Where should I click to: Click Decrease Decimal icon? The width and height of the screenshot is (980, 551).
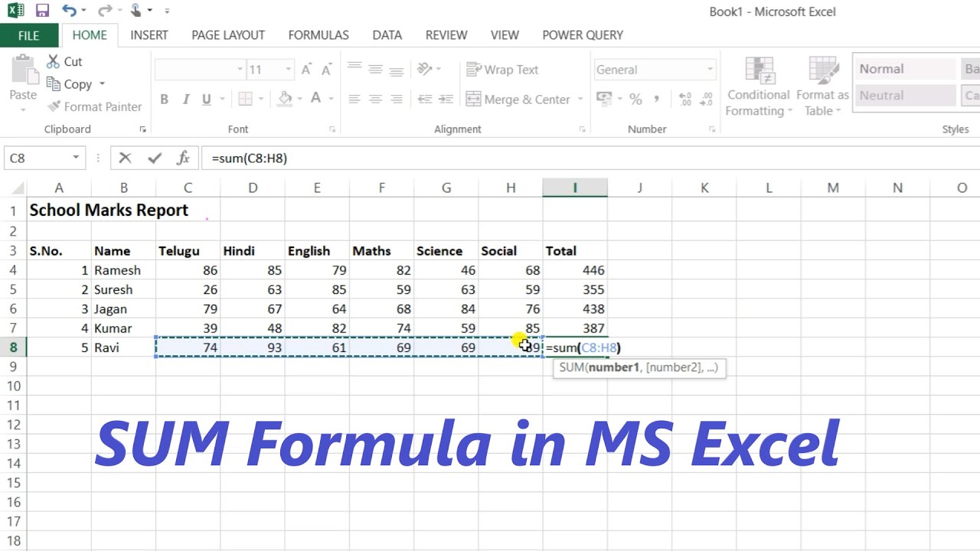[x=707, y=99]
